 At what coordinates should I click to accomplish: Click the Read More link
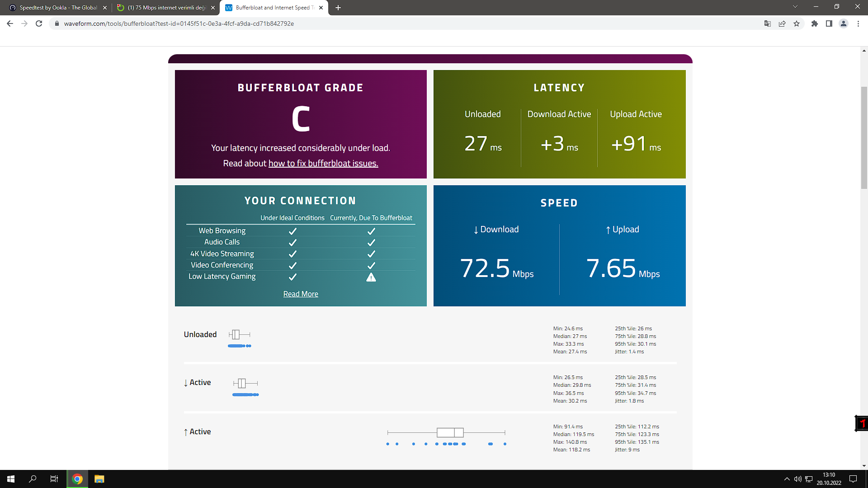pos(301,294)
